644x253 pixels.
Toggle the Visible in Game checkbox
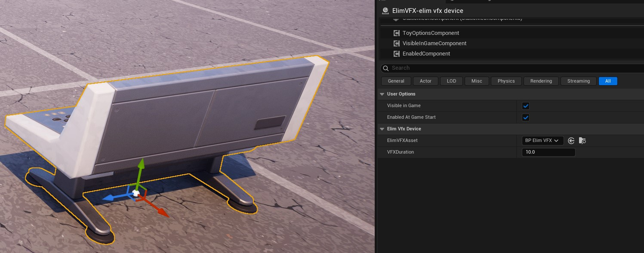point(525,106)
